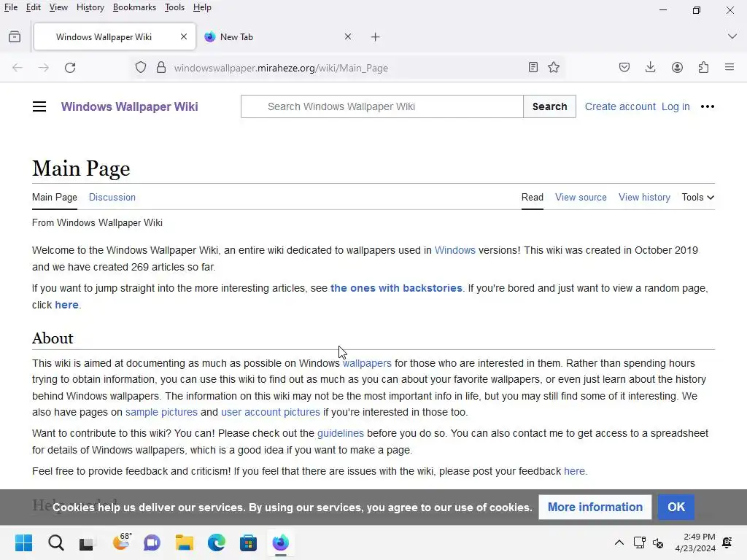The image size is (747, 560).
Task: Open the Windows Start menu
Action: [24, 542]
